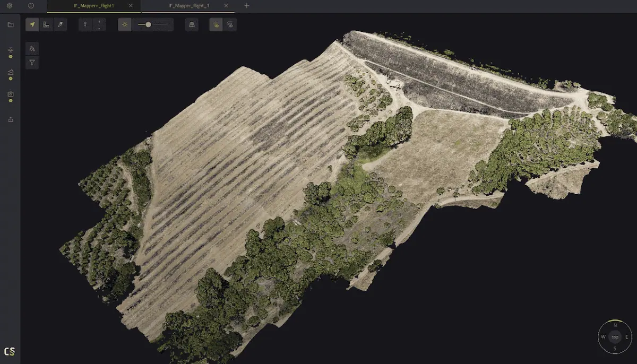Open the project folder in sidebar
The height and width of the screenshot is (364, 637).
pos(11,25)
